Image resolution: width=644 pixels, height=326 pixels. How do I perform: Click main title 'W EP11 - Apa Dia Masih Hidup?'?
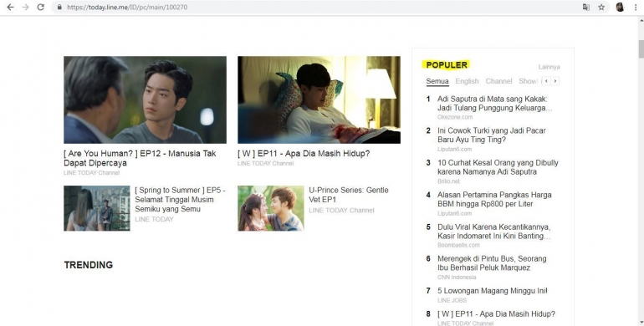click(304, 154)
